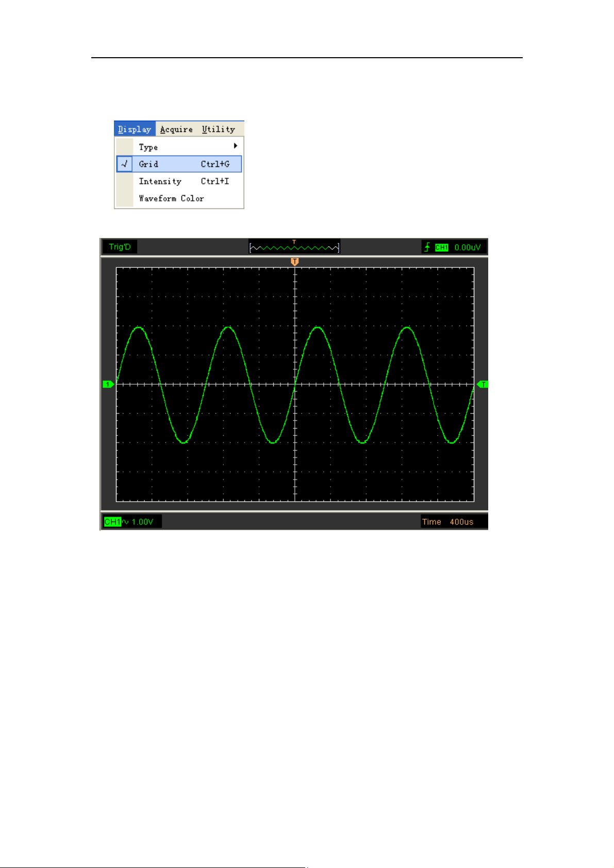Viewport: 614px width, 868px height.
Task: Open the Utility menu
Action: [x=218, y=129]
